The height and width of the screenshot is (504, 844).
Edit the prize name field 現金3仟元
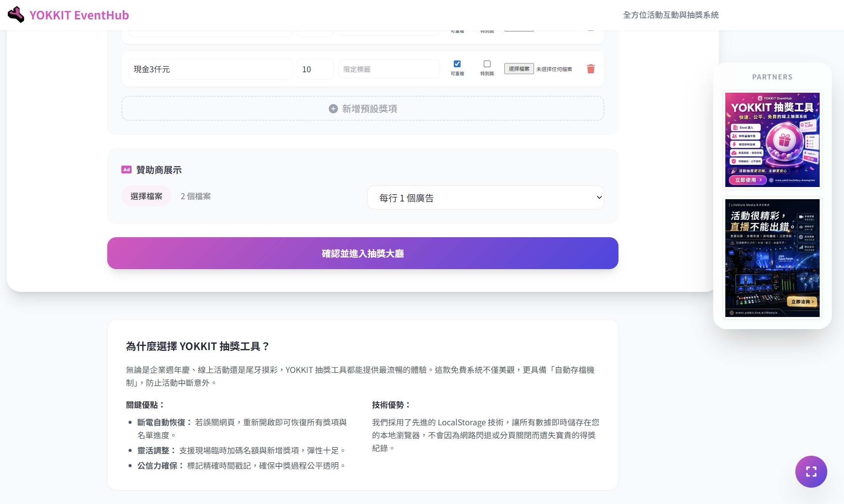tap(210, 69)
